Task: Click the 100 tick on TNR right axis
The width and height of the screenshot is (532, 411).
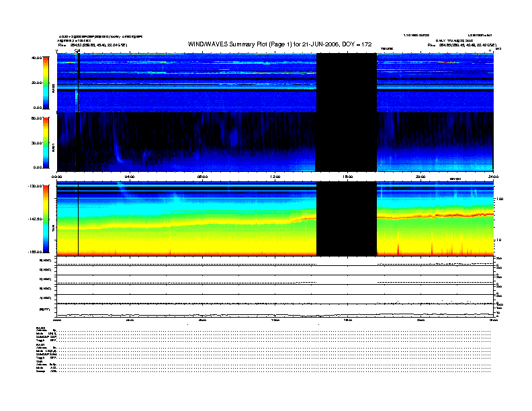Action: 500,199
